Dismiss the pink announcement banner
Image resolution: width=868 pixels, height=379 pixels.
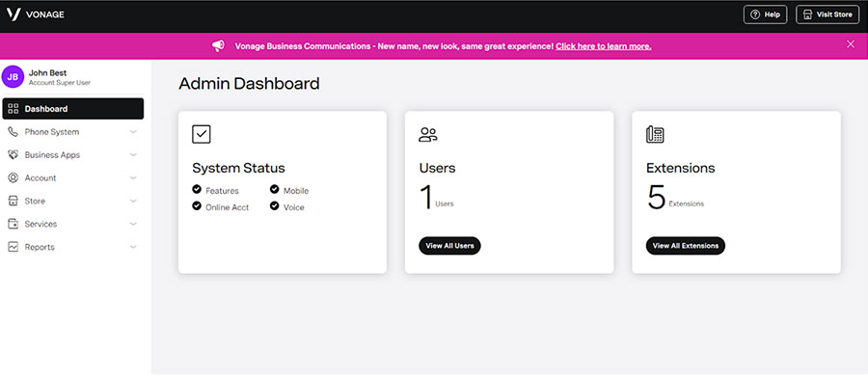[851, 44]
